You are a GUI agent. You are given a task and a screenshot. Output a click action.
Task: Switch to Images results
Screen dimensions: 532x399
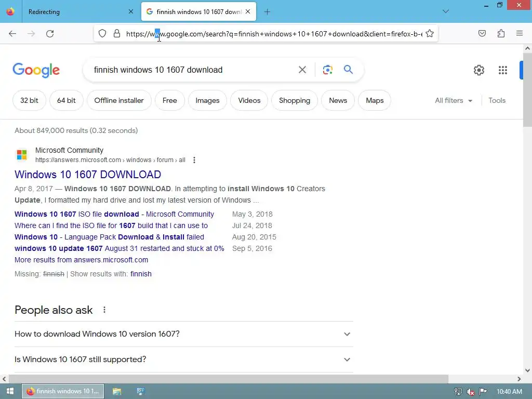tap(207, 100)
